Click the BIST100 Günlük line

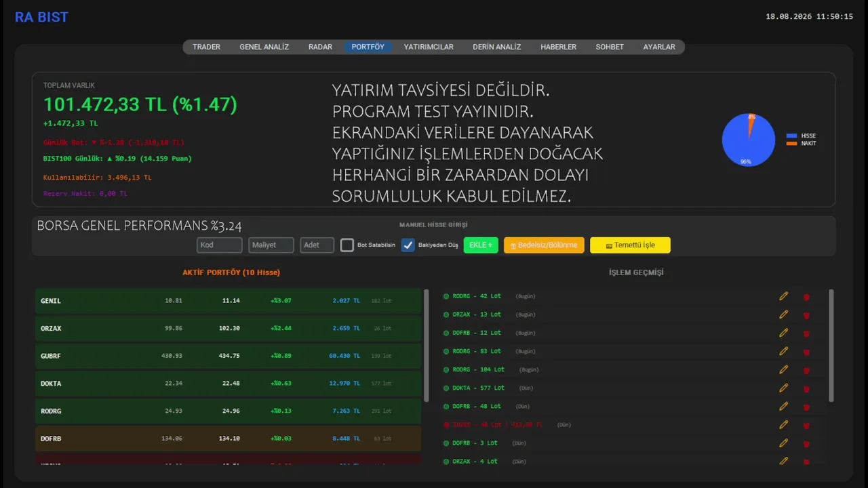(x=117, y=159)
